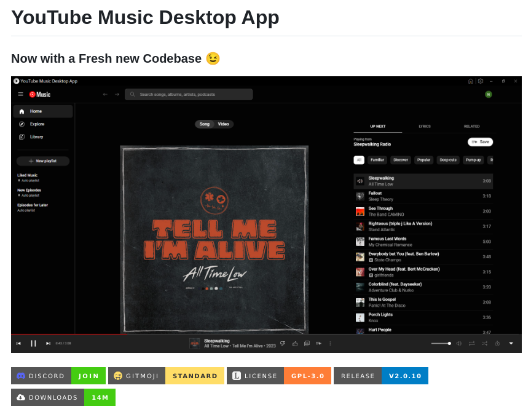Switch to the Related tab
The image size is (531, 420).
tap(471, 126)
